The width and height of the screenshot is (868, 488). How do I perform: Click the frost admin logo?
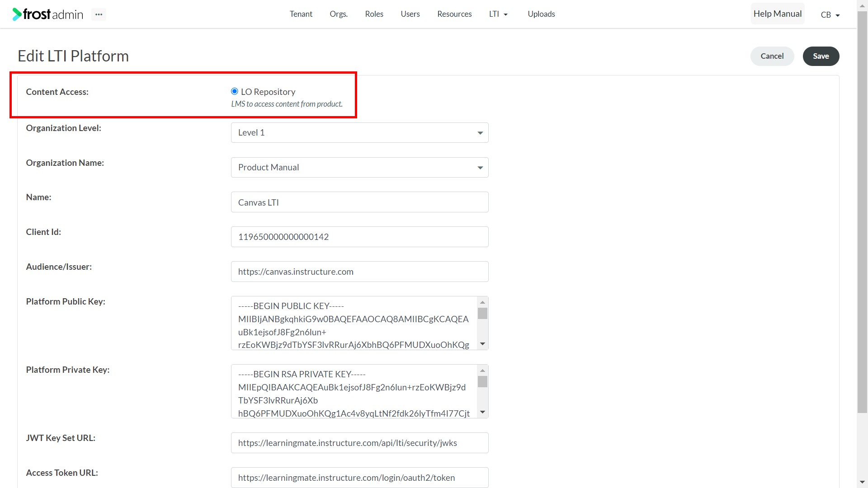tap(48, 14)
